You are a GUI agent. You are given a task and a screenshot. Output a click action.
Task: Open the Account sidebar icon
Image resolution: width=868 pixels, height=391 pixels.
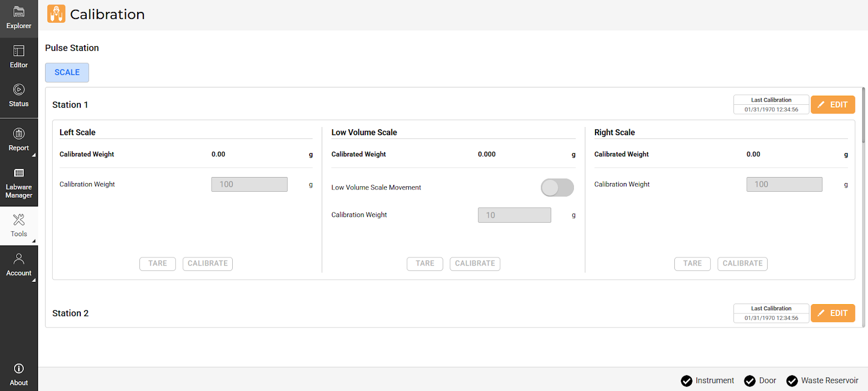click(18, 264)
